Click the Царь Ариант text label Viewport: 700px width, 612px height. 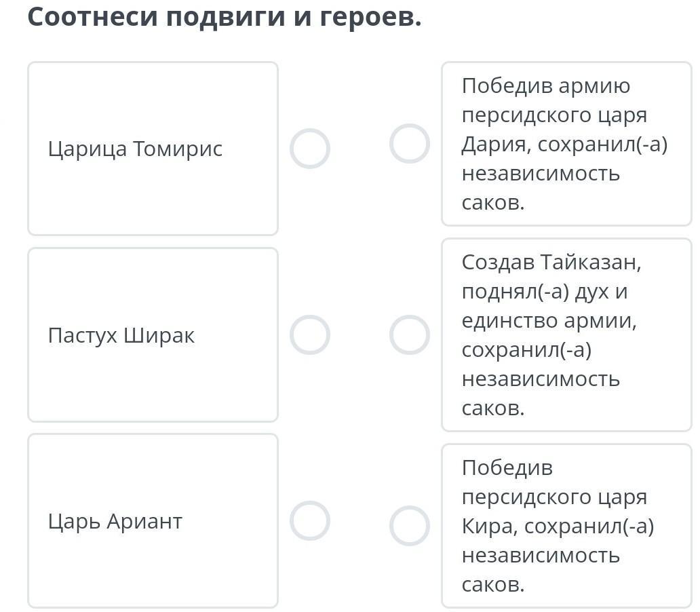click(x=115, y=521)
